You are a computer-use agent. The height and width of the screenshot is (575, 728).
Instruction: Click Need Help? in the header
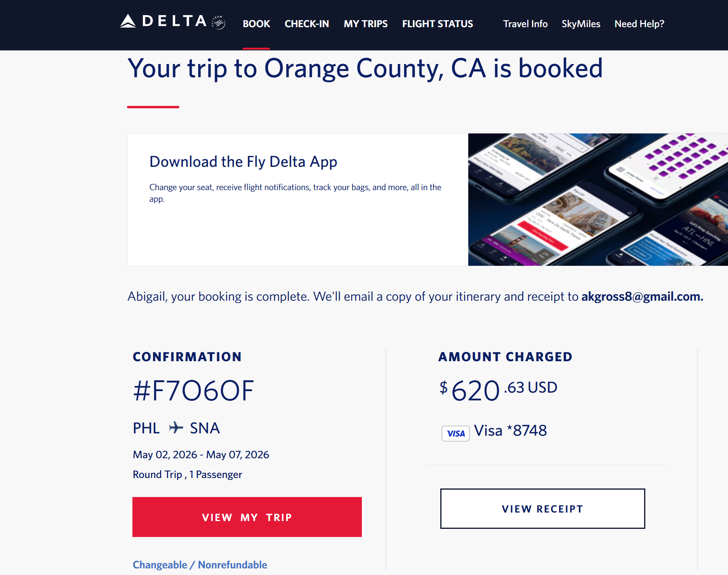639,24
